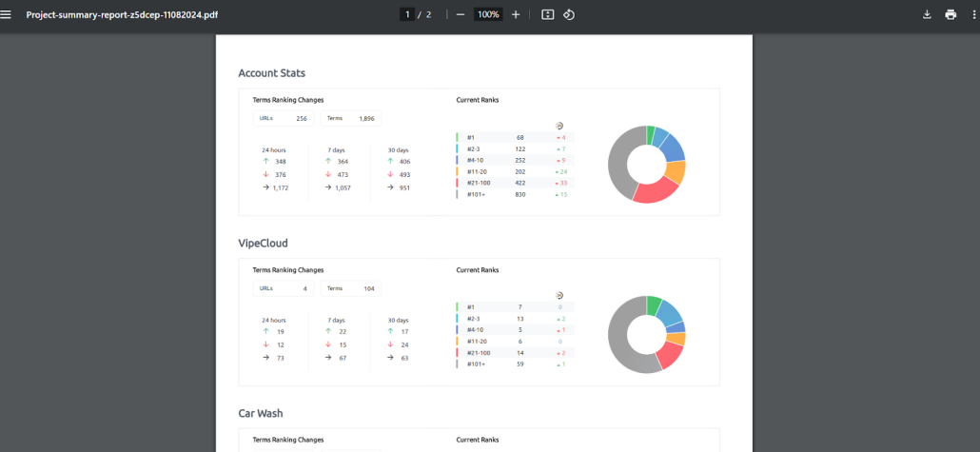This screenshot has width=980, height=452.
Task: Click the VipeCloud 67 unchanged value
Action: tap(343, 358)
